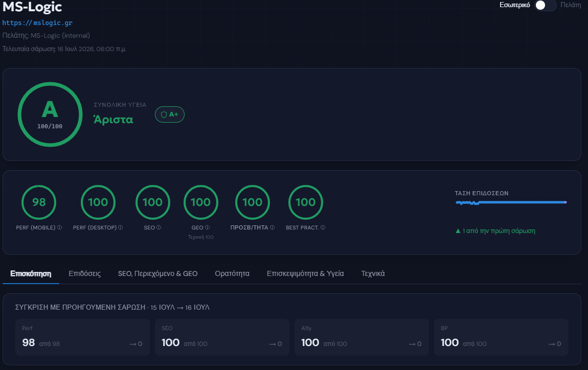Viewport: 588px width, 370px height.
Task: Select the Εσωτερικό view label
Action: click(514, 5)
